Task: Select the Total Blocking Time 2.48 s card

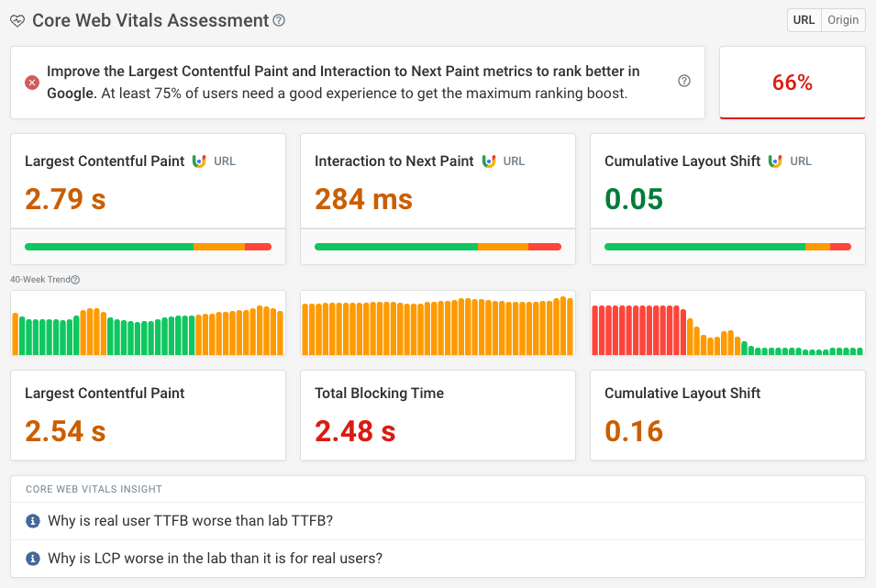Action: click(x=438, y=416)
